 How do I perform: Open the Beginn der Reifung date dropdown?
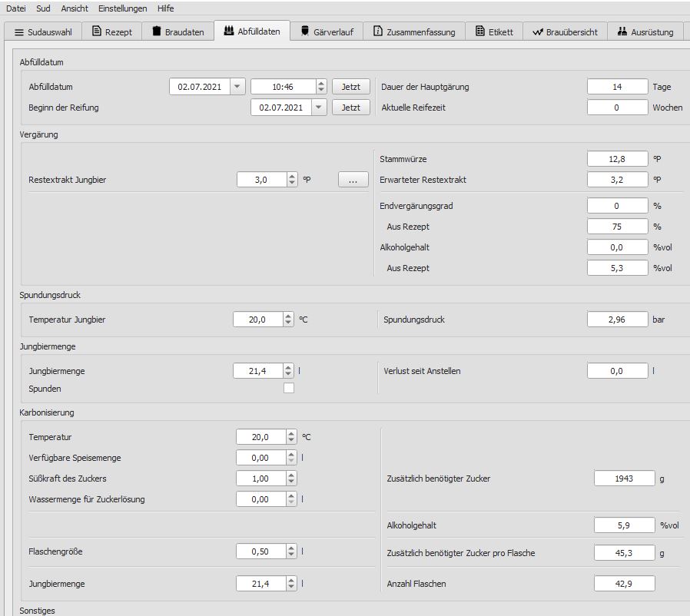[318, 108]
